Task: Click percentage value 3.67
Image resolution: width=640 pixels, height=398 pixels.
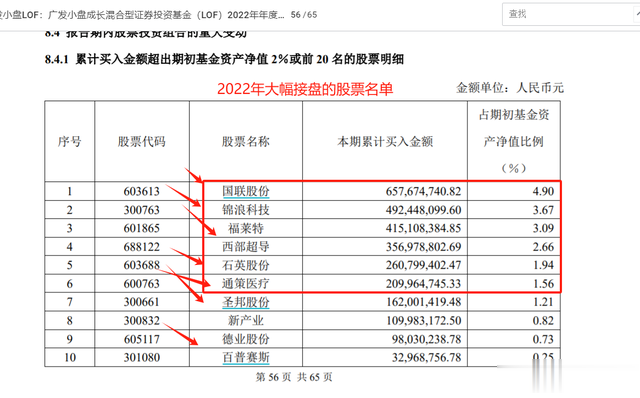Action: pos(543,210)
